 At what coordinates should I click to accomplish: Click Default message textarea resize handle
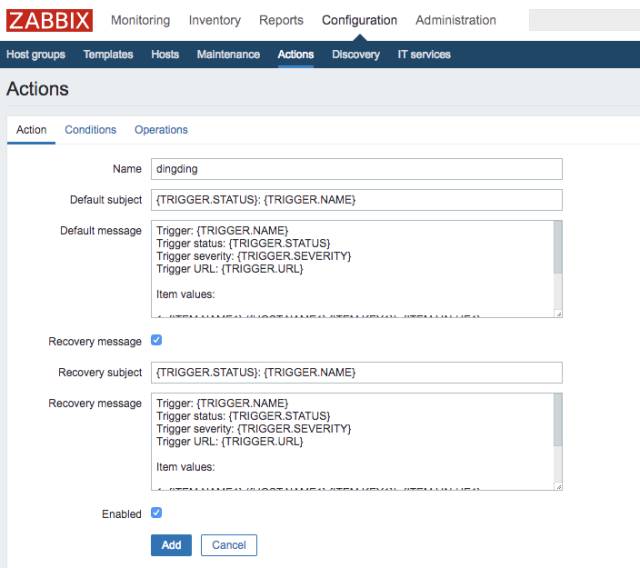pyautogui.click(x=559, y=314)
